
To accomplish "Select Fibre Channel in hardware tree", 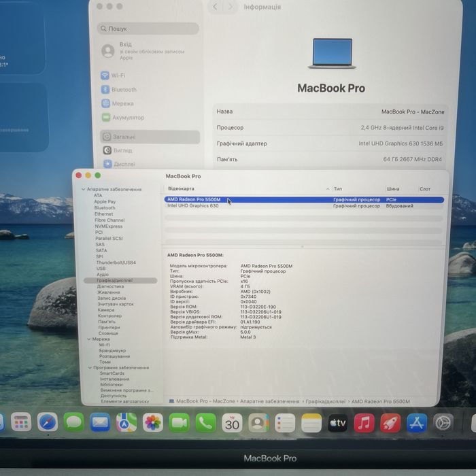I will tap(109, 220).
